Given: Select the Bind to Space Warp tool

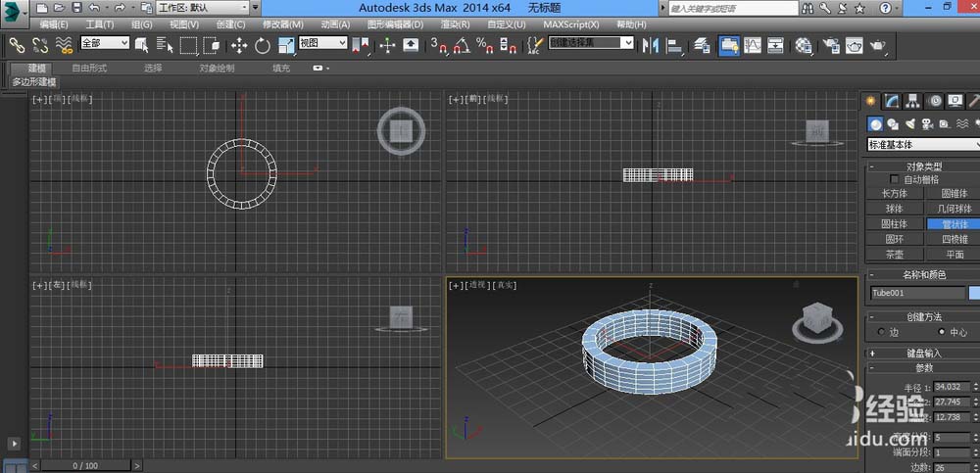Looking at the screenshot, I should coord(64,45).
